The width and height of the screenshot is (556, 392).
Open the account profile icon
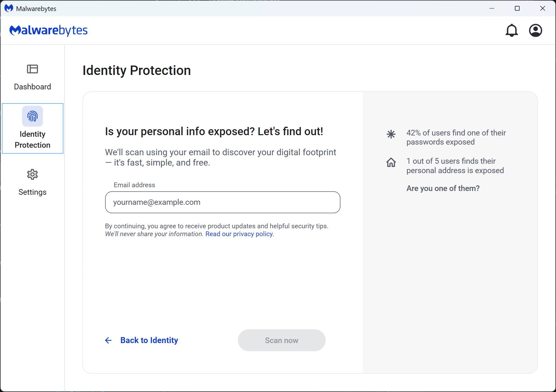point(536,30)
